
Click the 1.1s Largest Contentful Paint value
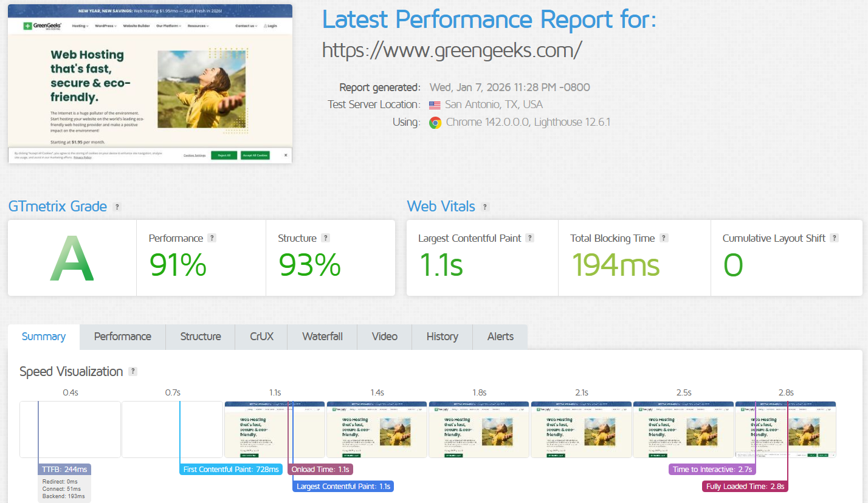[x=441, y=265]
